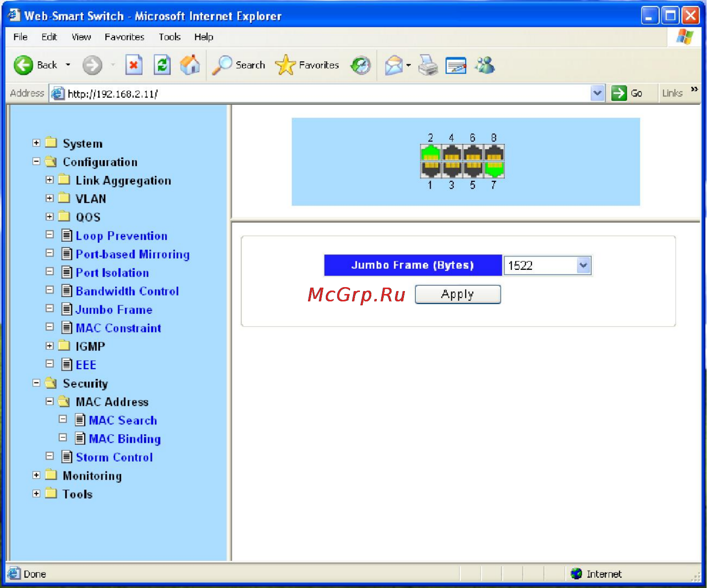Expand the QOS tree node

click(x=49, y=216)
